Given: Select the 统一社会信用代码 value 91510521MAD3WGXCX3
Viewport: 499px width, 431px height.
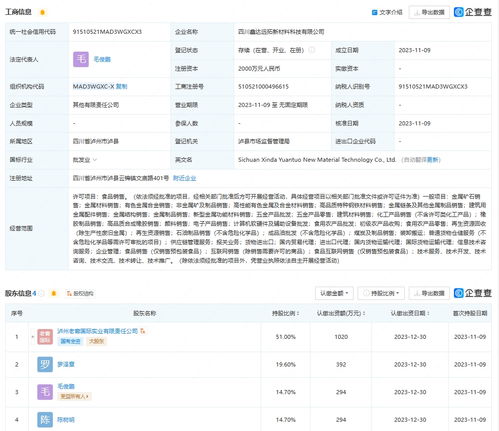Looking at the screenshot, I should tap(107, 32).
